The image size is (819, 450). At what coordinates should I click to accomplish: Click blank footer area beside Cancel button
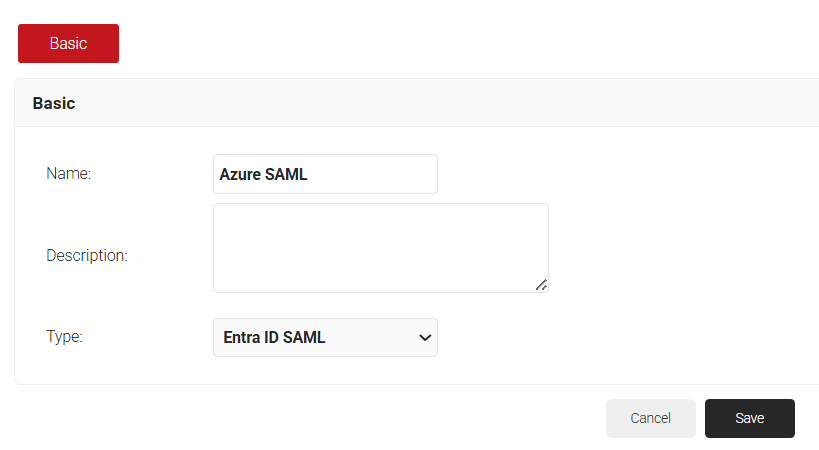(400, 418)
